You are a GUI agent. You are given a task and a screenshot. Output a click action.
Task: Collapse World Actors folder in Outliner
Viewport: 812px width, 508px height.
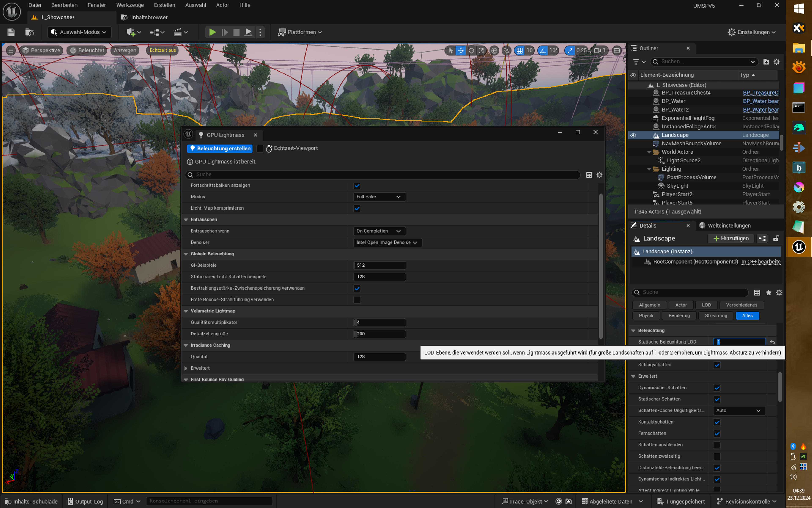click(x=649, y=152)
